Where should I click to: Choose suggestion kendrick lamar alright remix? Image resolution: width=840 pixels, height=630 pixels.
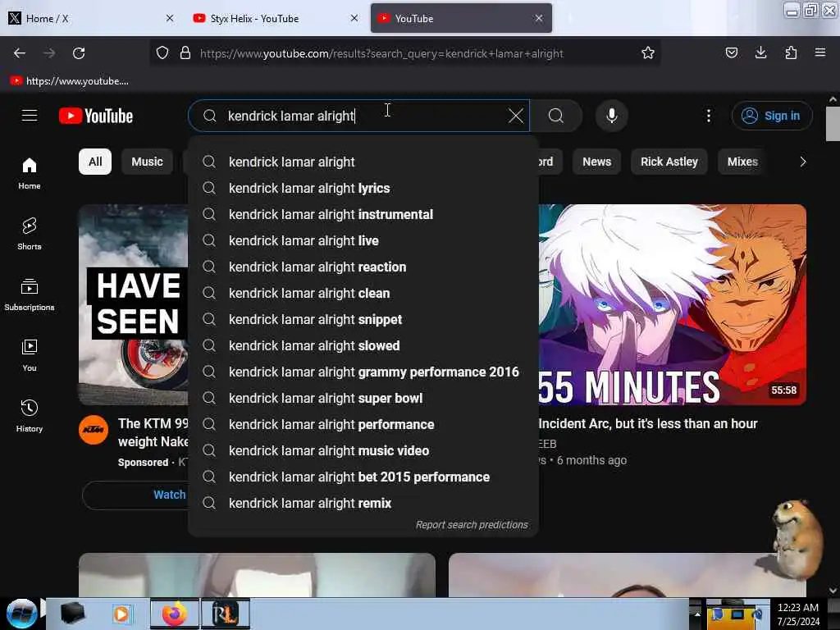tap(363, 503)
